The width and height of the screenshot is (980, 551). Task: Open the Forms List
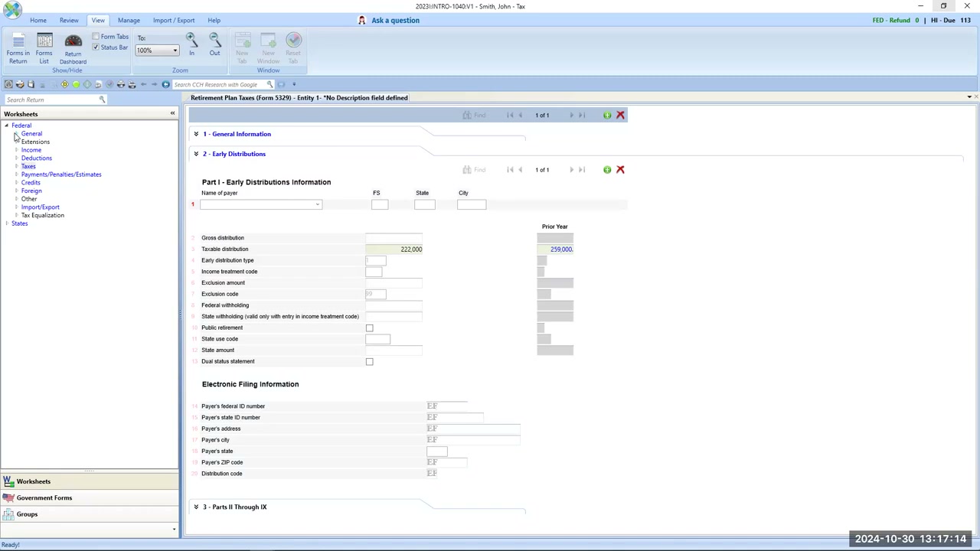(44, 49)
